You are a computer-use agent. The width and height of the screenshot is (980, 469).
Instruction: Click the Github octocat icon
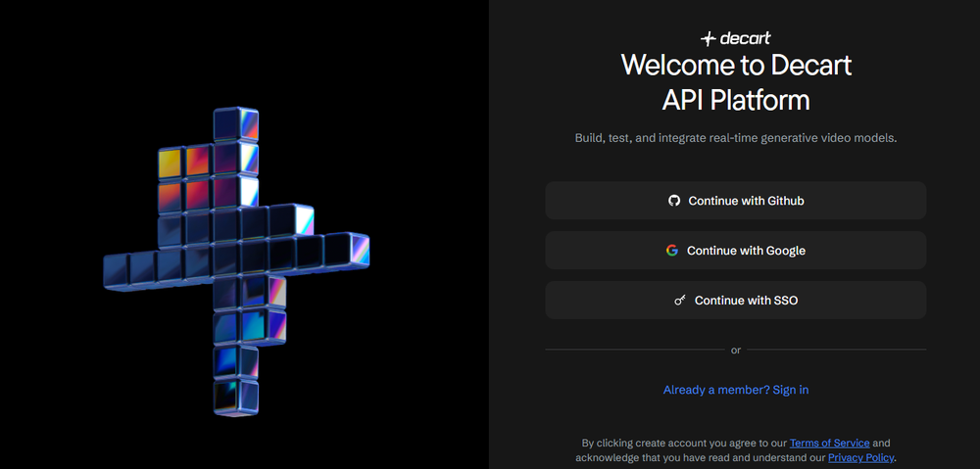[x=674, y=201]
